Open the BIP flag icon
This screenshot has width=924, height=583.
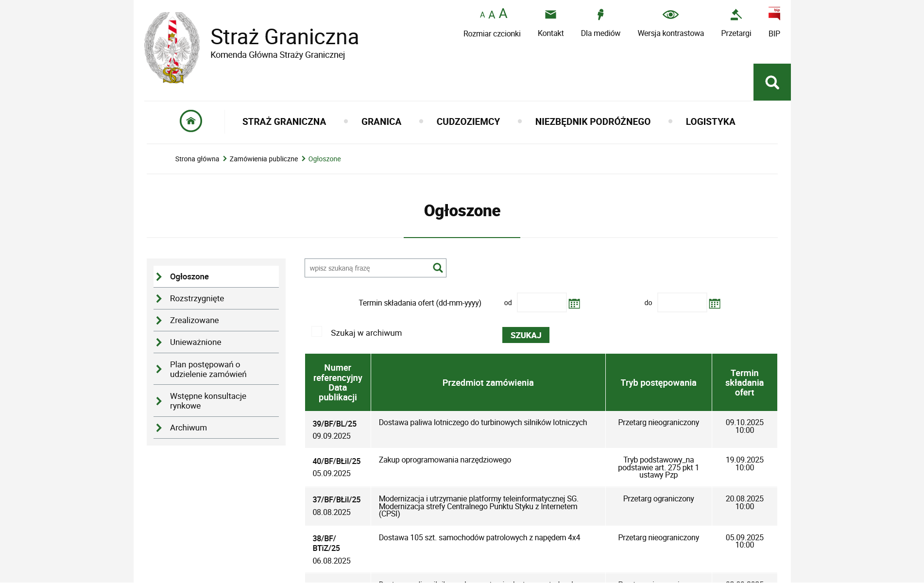[x=774, y=14]
